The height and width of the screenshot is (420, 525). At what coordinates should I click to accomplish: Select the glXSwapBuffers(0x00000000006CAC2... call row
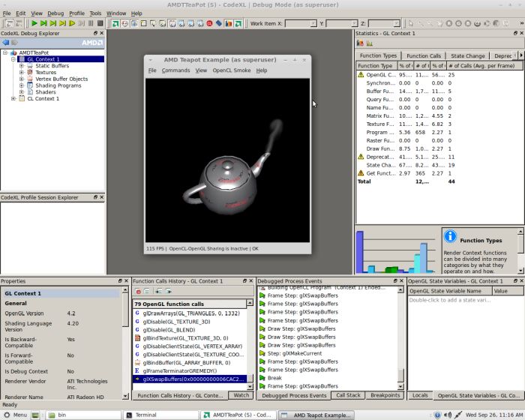pyautogui.click(x=190, y=379)
